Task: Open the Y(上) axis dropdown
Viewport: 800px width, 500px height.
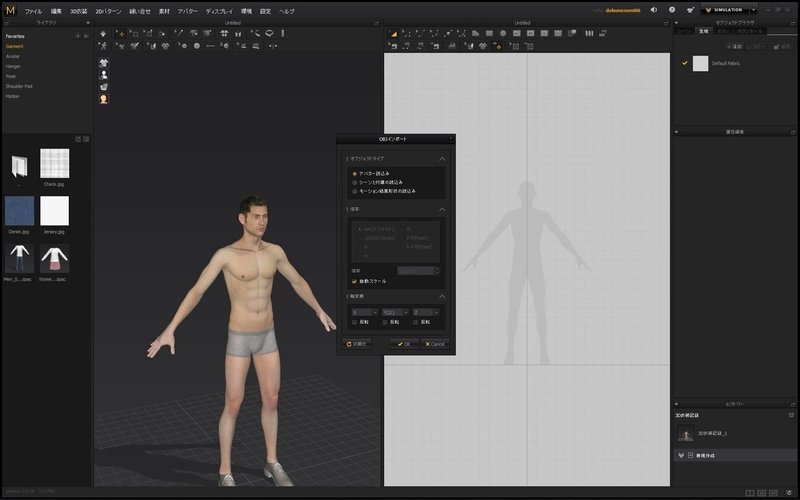Action: click(395, 312)
